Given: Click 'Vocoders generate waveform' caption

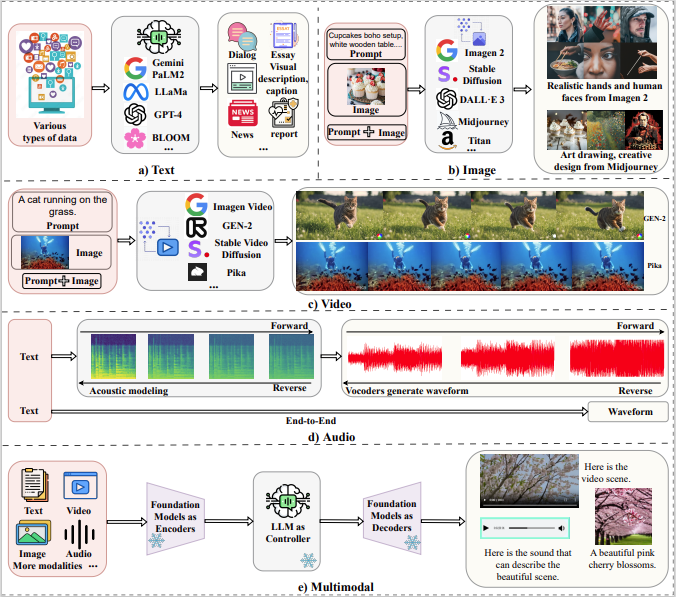Looking at the screenshot, I should tap(407, 391).
